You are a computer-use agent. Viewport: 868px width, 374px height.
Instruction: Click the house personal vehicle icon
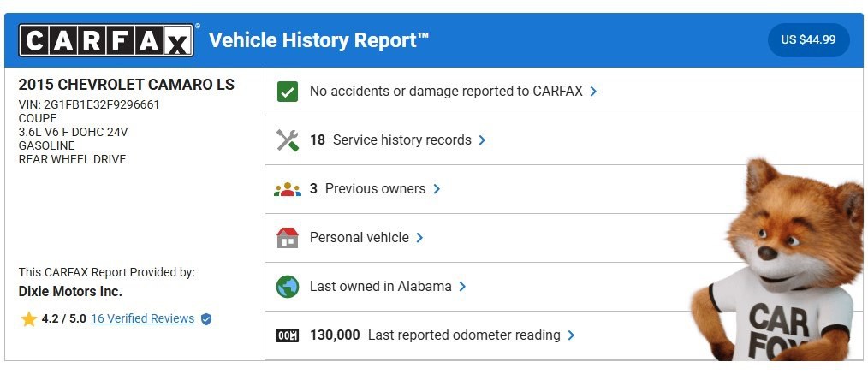[x=288, y=238]
